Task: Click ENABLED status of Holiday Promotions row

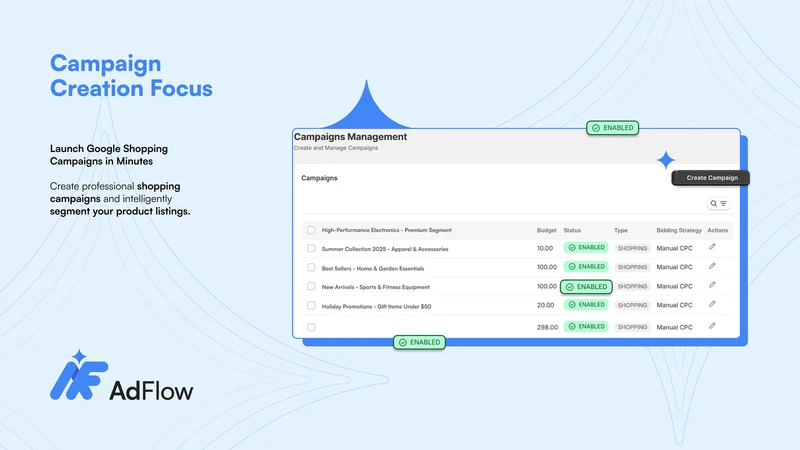Action: pos(586,305)
